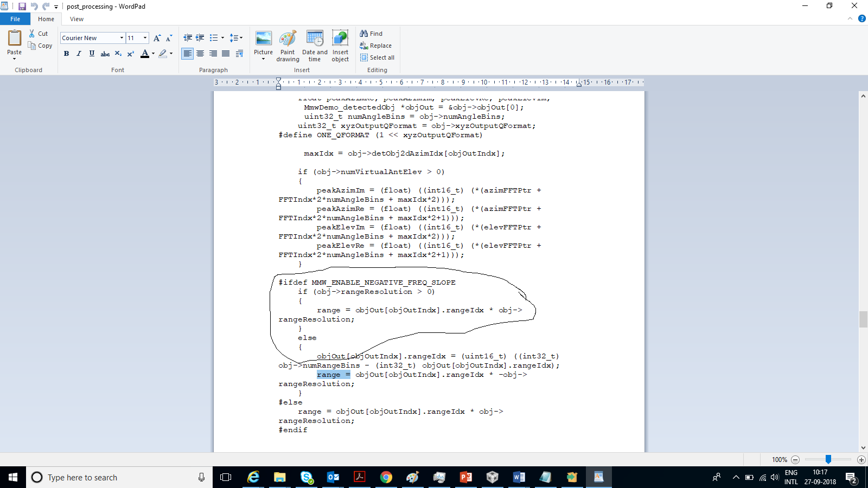Open paragraph settings dialog
Image resolution: width=868 pixels, height=488 pixels.
point(239,54)
